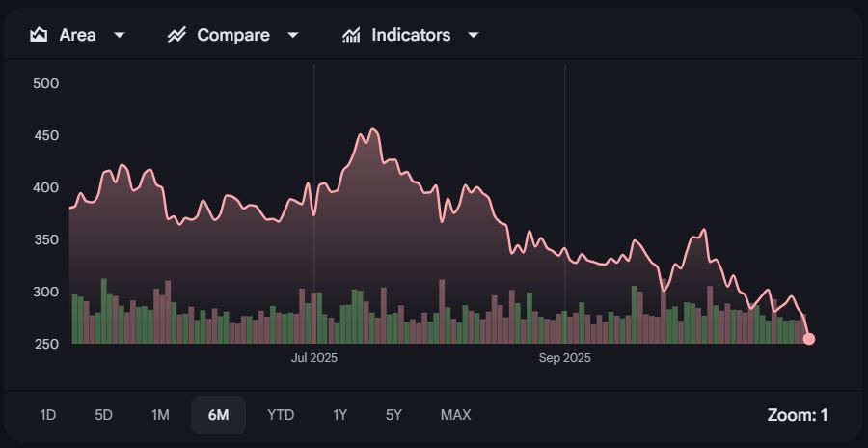
Task: Switch to YTD range
Action: [281, 415]
